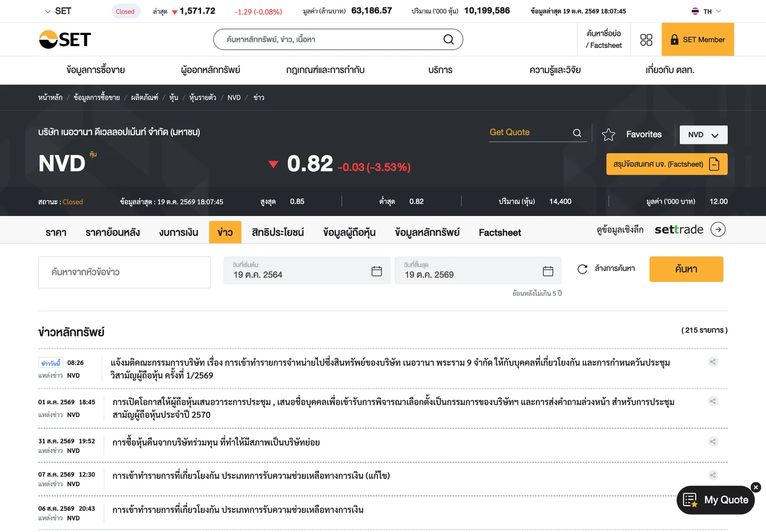Click the Factsheet document icon
Viewport: 766px width, 532px height.
click(714, 164)
